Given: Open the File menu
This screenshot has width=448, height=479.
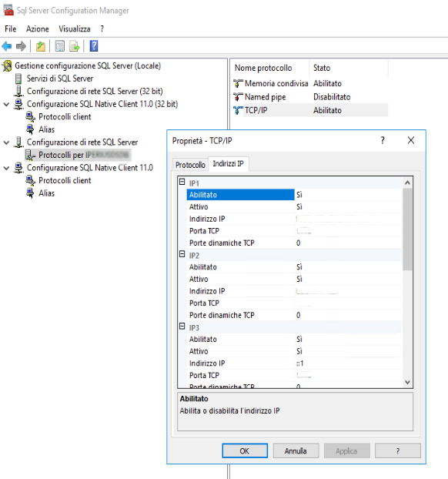Looking at the screenshot, I should [x=10, y=29].
